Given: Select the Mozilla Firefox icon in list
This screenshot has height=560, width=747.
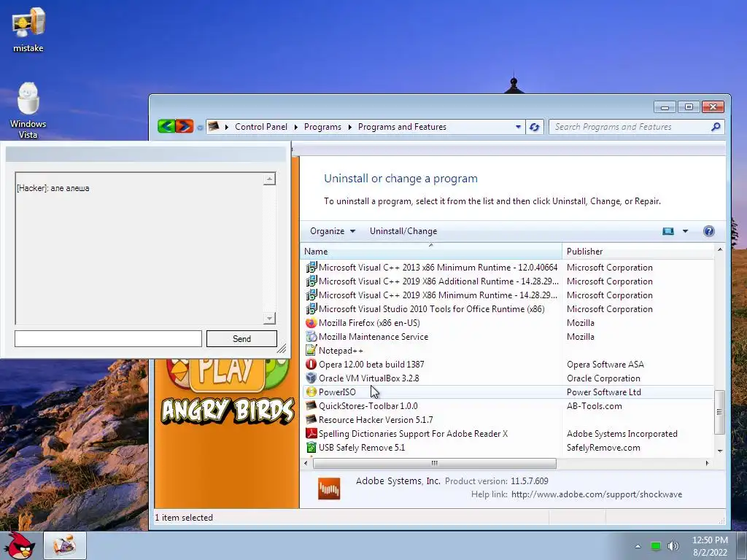Looking at the screenshot, I should tap(311, 322).
